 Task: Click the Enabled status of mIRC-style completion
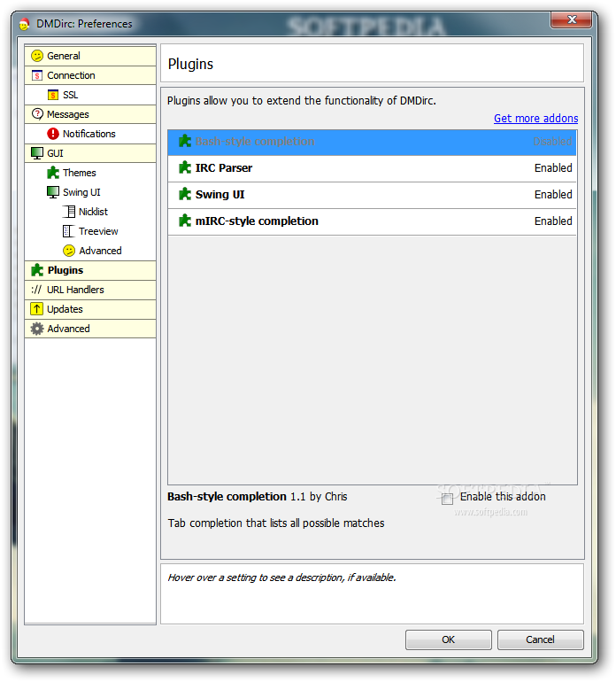553,221
